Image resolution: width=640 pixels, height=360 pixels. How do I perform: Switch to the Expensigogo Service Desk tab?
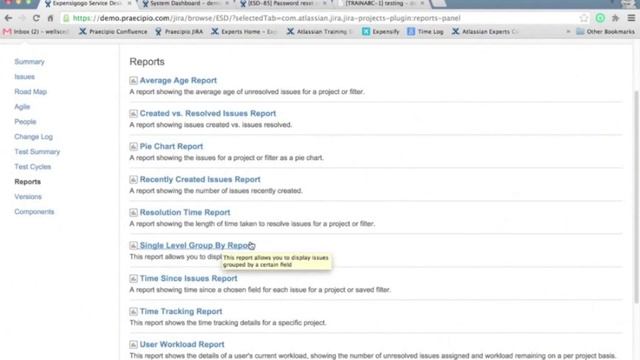(86, 4)
